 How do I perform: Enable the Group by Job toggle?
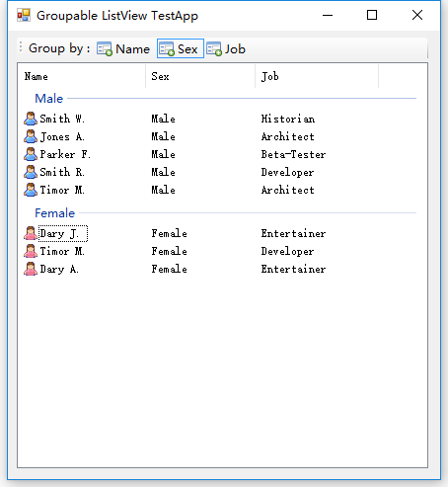click(226, 48)
